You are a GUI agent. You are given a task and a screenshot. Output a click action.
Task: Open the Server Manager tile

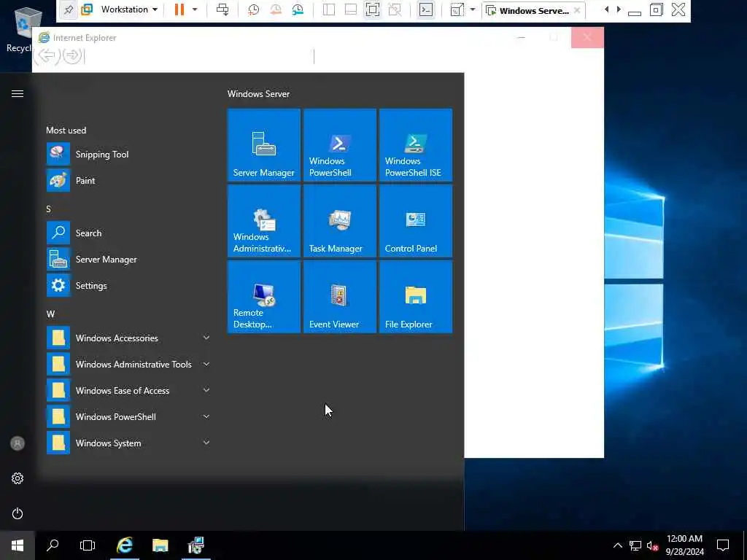[264, 145]
